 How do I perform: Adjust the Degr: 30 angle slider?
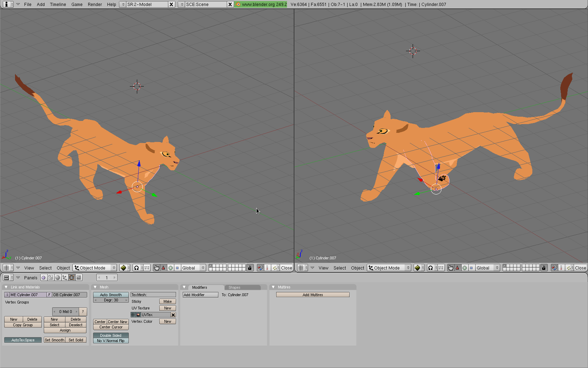click(x=111, y=300)
